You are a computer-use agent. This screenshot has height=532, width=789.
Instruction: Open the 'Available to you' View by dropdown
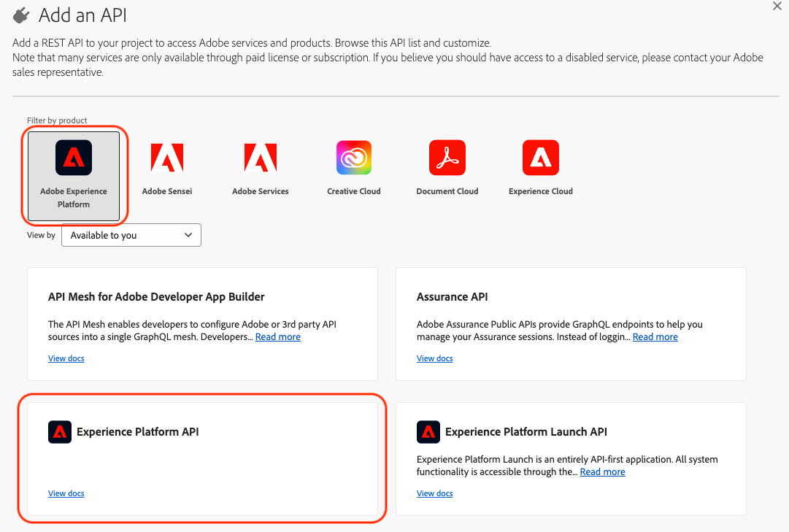tap(131, 235)
